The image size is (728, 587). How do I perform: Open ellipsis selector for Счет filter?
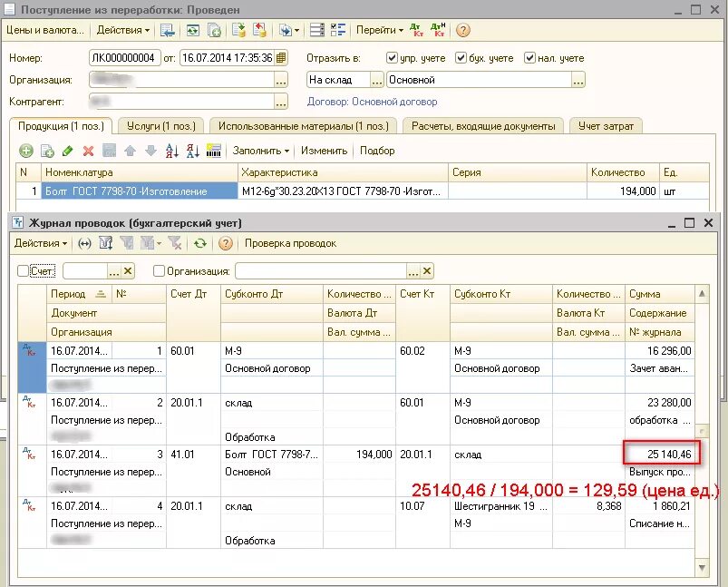coord(114,271)
